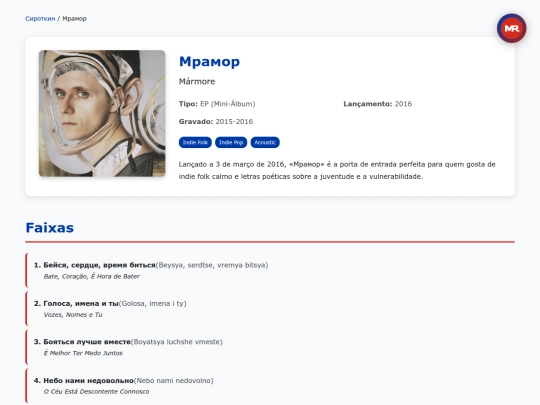The image size is (540, 405).
Task: Select the Acoustic genre tag
Action: 265,142
